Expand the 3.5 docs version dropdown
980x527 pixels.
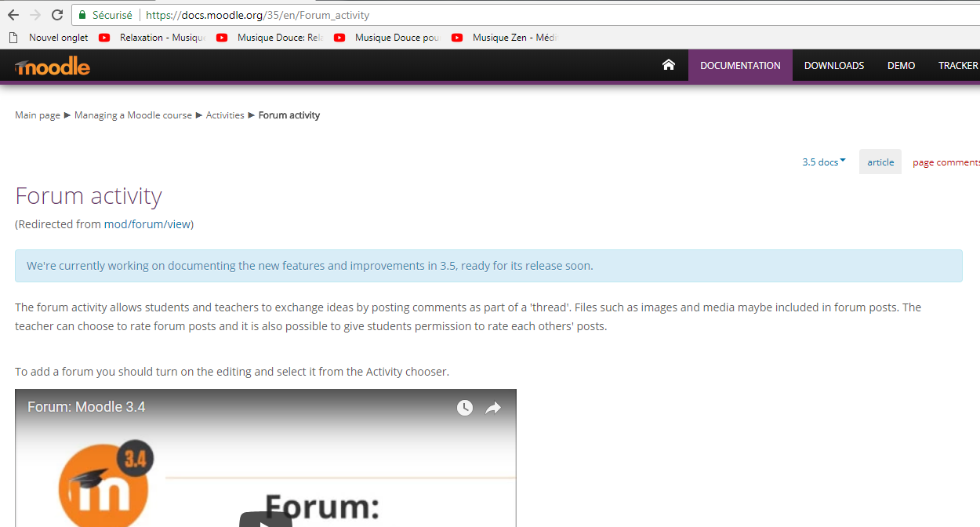click(824, 162)
